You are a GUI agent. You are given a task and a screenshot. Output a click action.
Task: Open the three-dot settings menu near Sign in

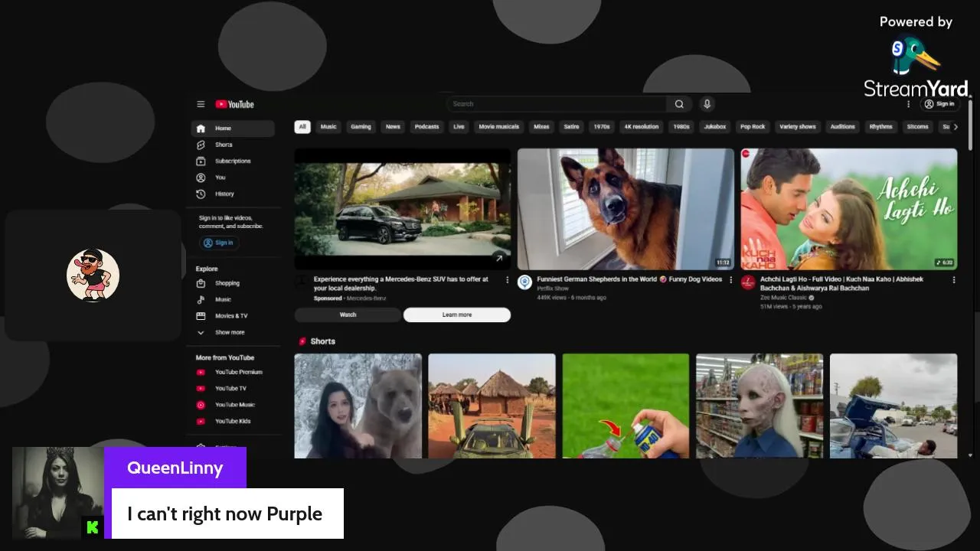pos(909,104)
